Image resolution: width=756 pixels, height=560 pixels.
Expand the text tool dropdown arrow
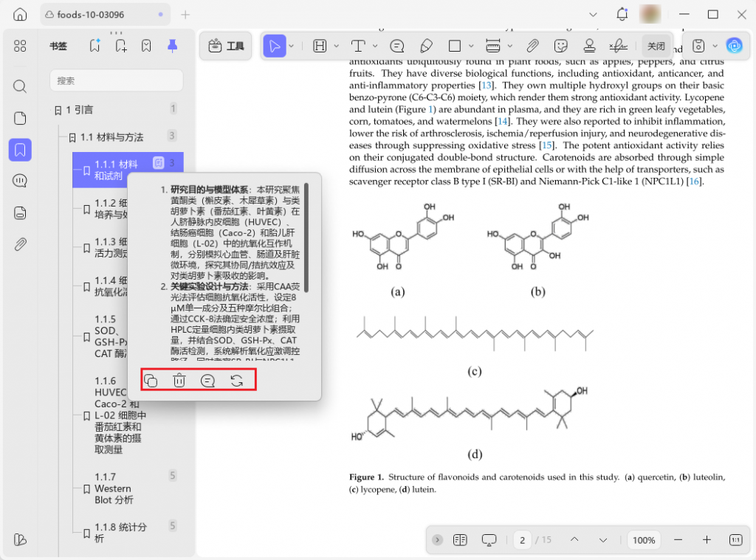click(x=374, y=46)
